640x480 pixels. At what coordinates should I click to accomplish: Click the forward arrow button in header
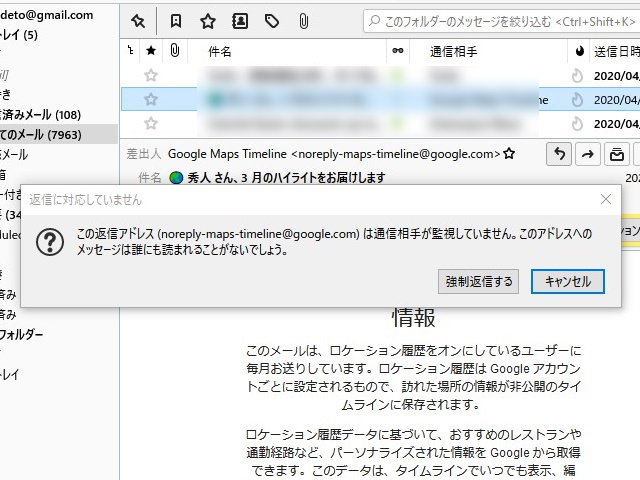[x=588, y=154]
